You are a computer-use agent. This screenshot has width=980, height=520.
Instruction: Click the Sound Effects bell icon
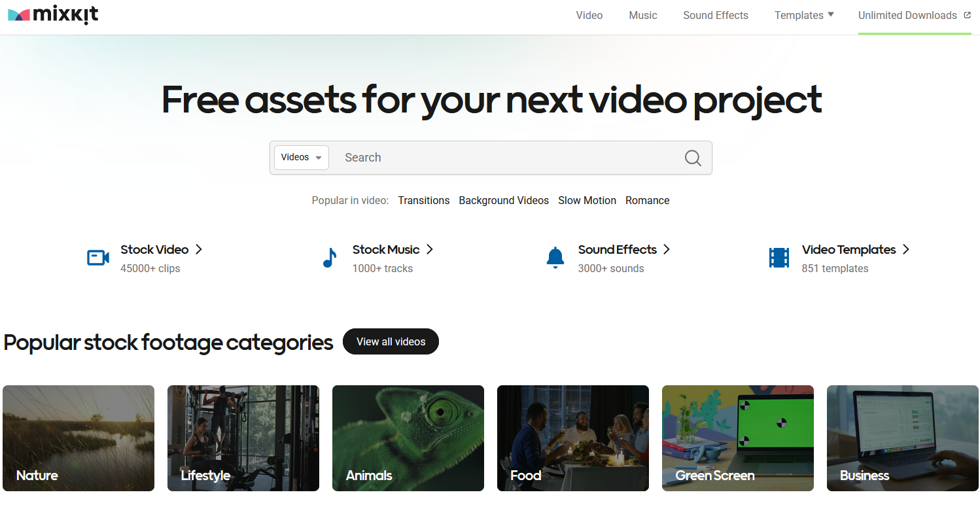555,258
